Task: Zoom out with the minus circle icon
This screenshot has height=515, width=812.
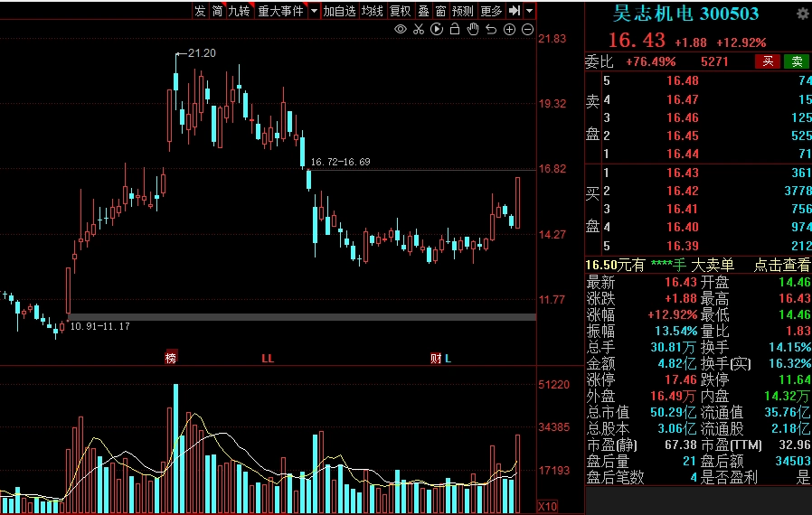Action: click(x=527, y=30)
